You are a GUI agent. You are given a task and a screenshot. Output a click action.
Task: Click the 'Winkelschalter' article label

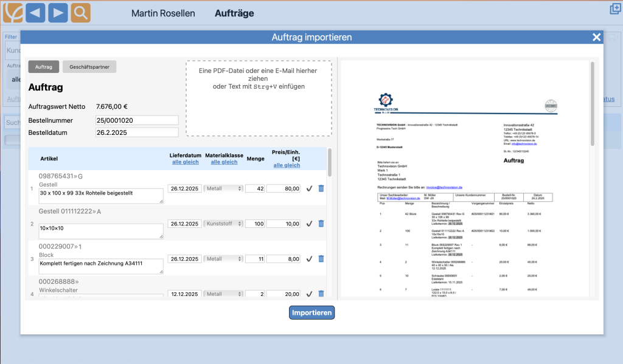pos(58,290)
